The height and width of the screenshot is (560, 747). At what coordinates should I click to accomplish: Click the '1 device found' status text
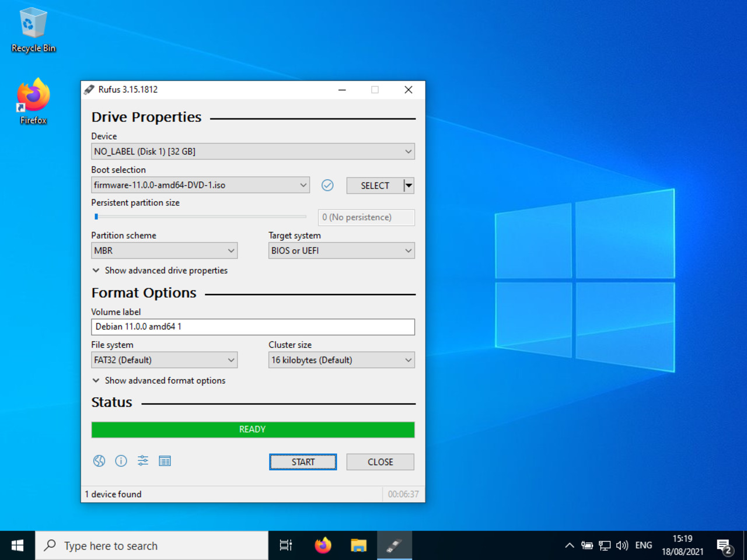113,494
